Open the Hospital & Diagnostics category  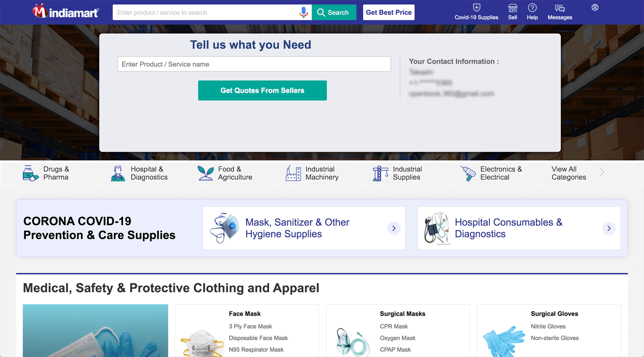tap(149, 173)
